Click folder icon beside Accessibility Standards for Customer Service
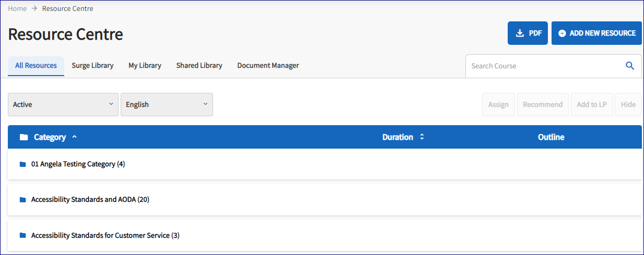Screen dimensions: 644x255 tap(22, 236)
